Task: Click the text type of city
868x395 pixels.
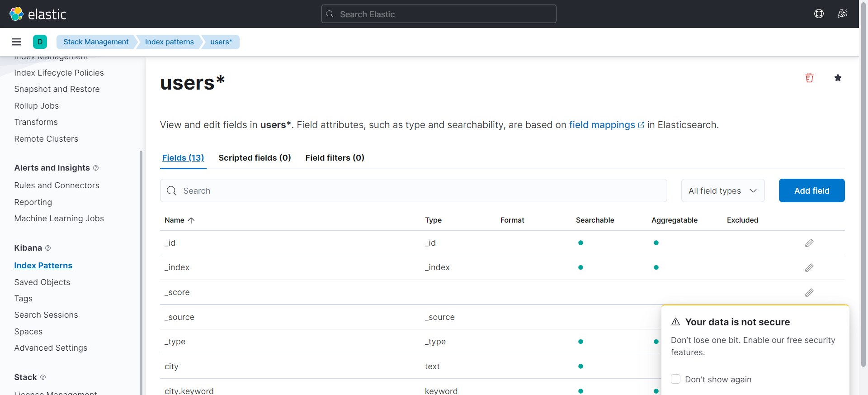Action: point(432,366)
